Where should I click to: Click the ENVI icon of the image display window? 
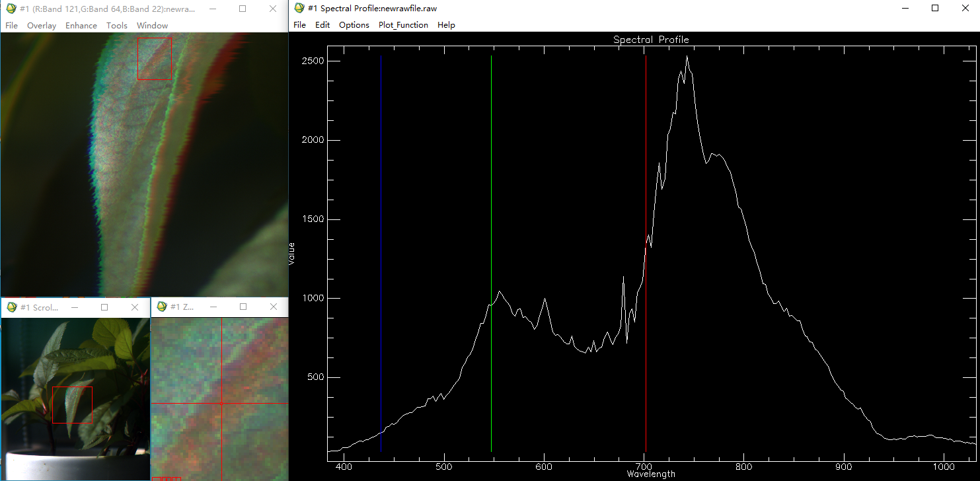point(11,9)
